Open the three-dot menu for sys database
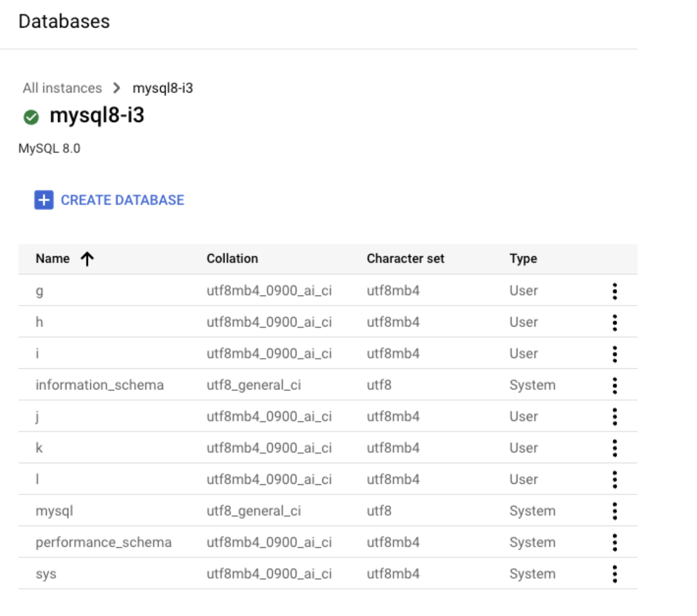The image size is (697, 616). pos(615,574)
